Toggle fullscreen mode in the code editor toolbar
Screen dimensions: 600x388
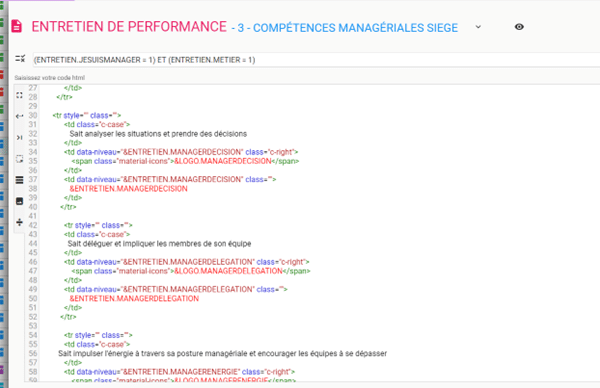click(20, 95)
